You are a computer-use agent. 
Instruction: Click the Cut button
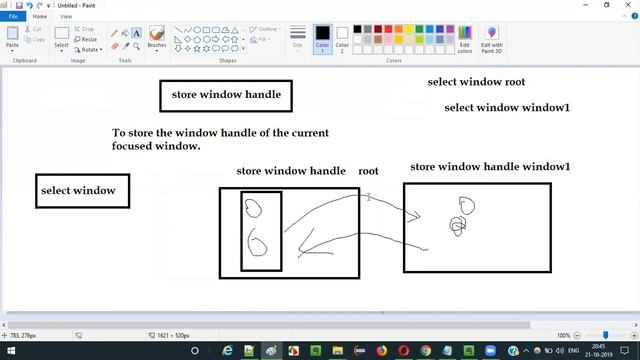click(x=33, y=29)
